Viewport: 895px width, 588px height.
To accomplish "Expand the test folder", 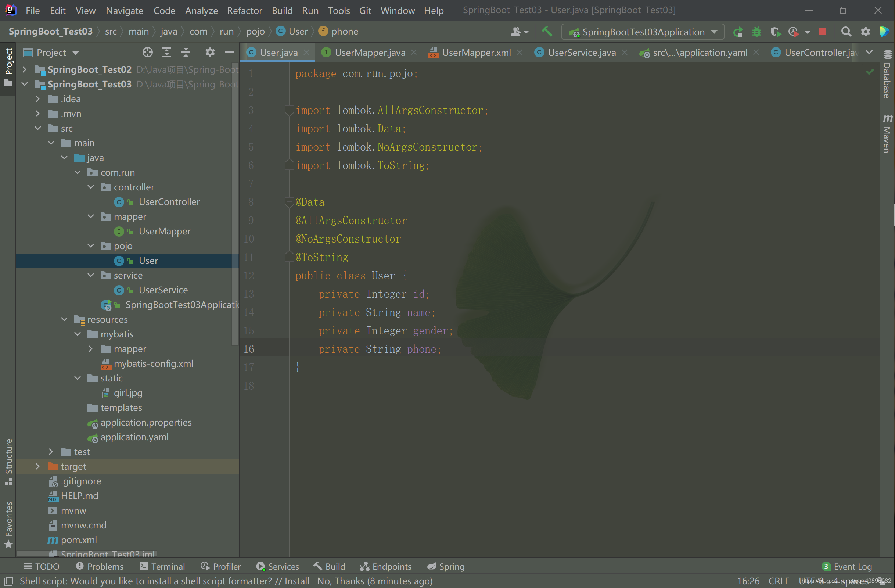I will point(51,452).
